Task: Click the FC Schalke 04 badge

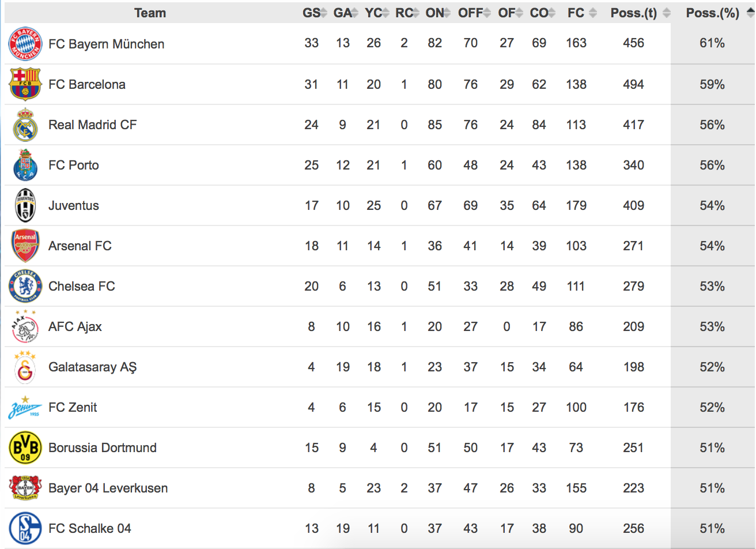Action: pyautogui.click(x=25, y=528)
